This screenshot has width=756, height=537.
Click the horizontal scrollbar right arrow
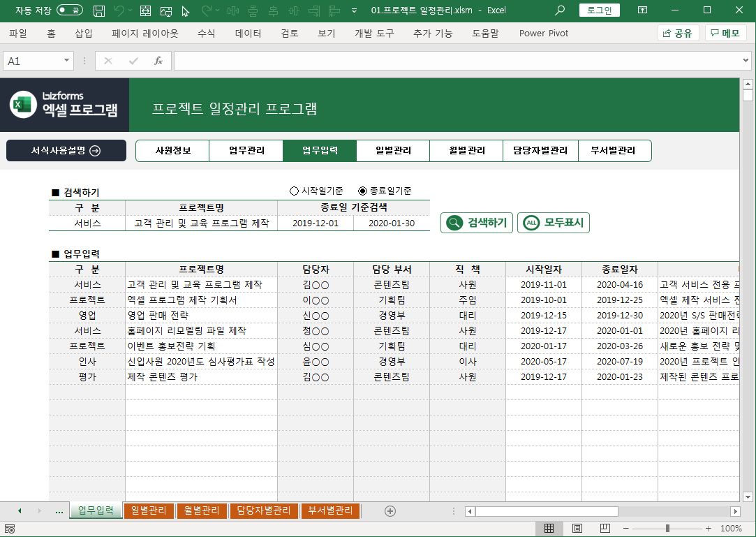click(x=735, y=511)
